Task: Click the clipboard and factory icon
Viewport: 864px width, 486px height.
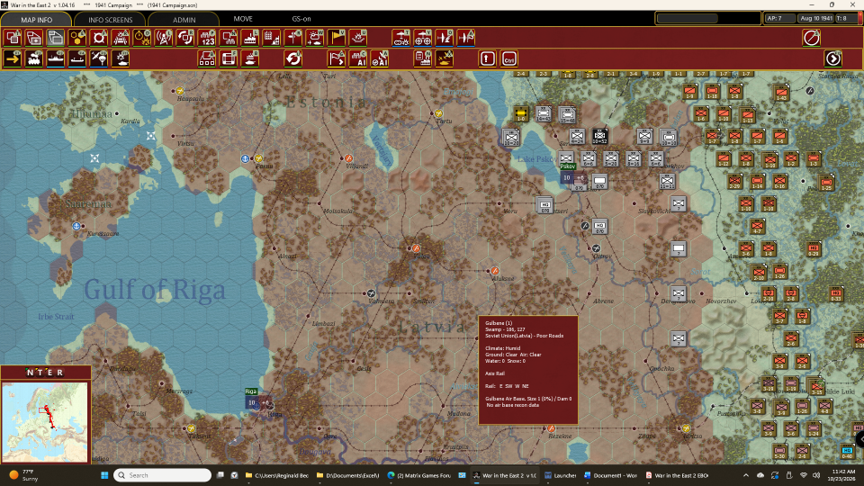Action: 423,58
